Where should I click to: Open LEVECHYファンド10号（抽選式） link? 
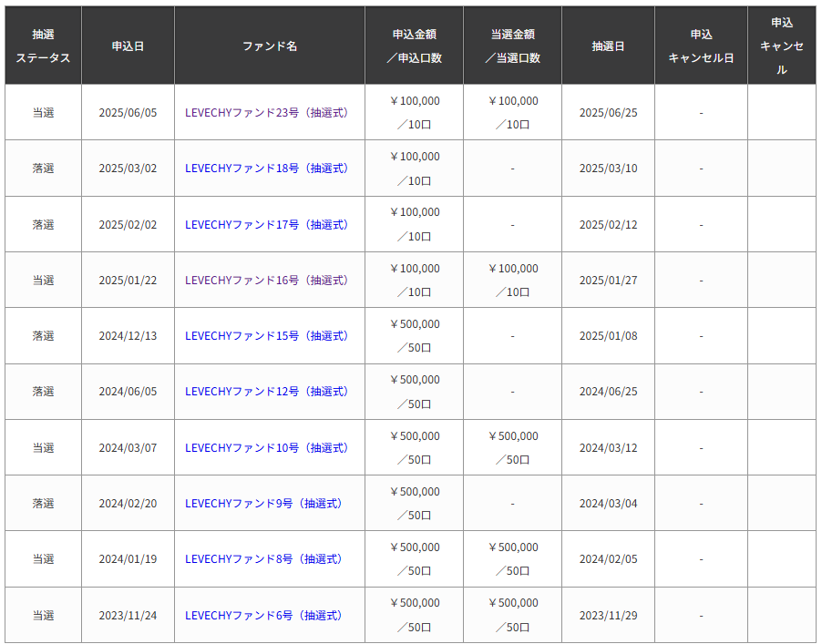(267, 447)
